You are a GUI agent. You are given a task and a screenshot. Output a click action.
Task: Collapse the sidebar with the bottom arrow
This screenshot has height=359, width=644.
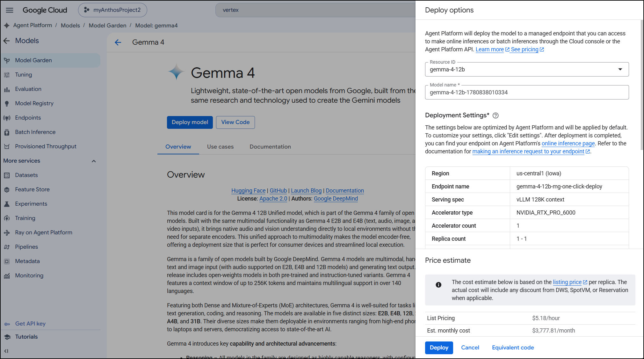(6, 351)
